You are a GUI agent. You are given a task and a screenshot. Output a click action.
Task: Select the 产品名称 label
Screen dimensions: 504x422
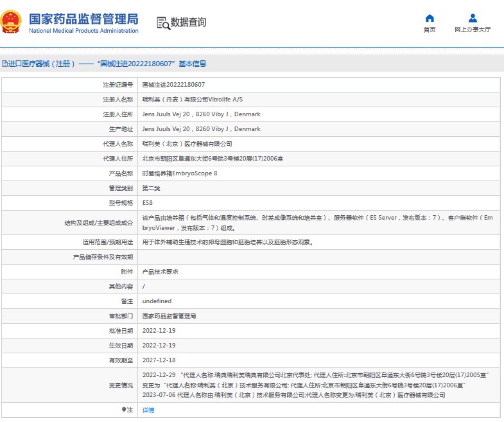point(121,173)
